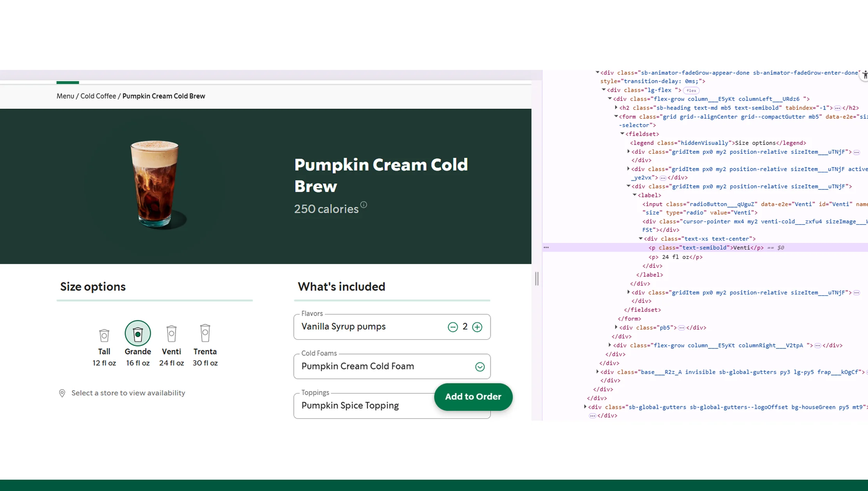The width and height of the screenshot is (868, 491).
Task: Click the What's included heading
Action: 341,287
